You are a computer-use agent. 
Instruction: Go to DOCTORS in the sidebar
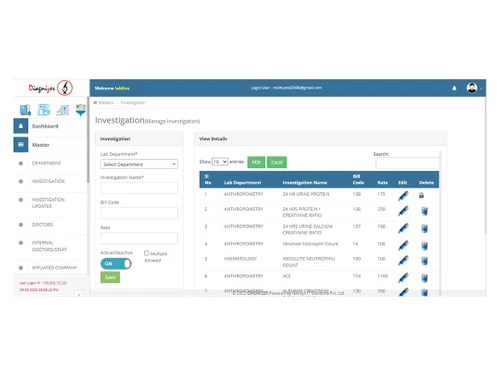(42, 224)
